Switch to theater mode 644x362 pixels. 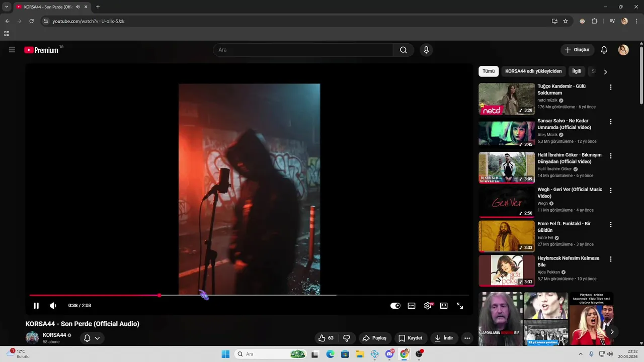click(444, 306)
